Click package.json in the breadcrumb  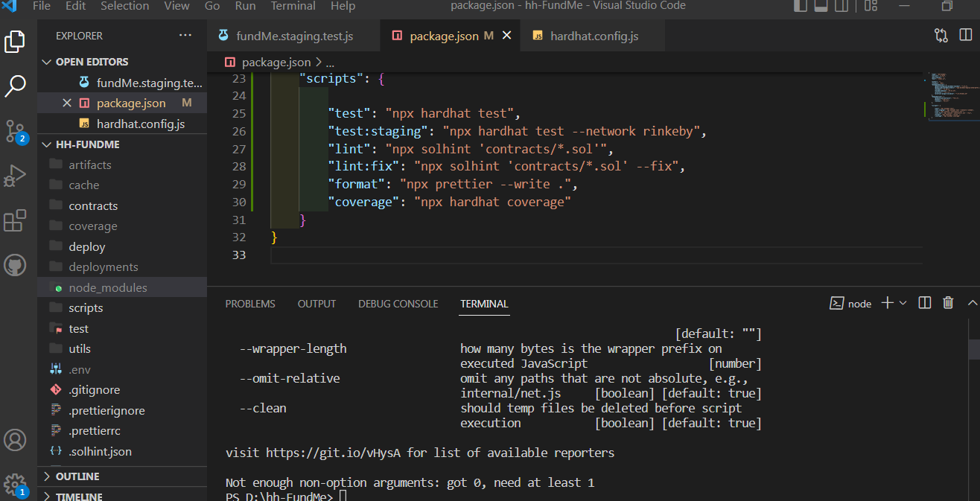coord(276,62)
